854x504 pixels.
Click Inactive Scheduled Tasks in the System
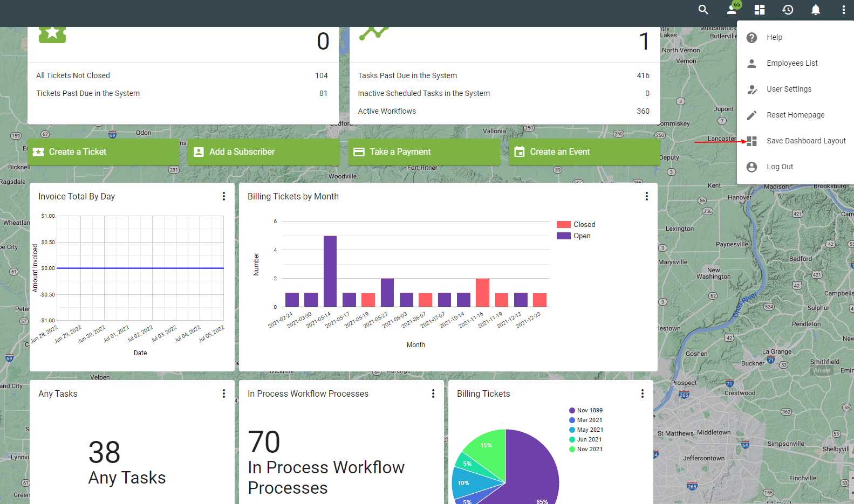[x=504, y=93]
